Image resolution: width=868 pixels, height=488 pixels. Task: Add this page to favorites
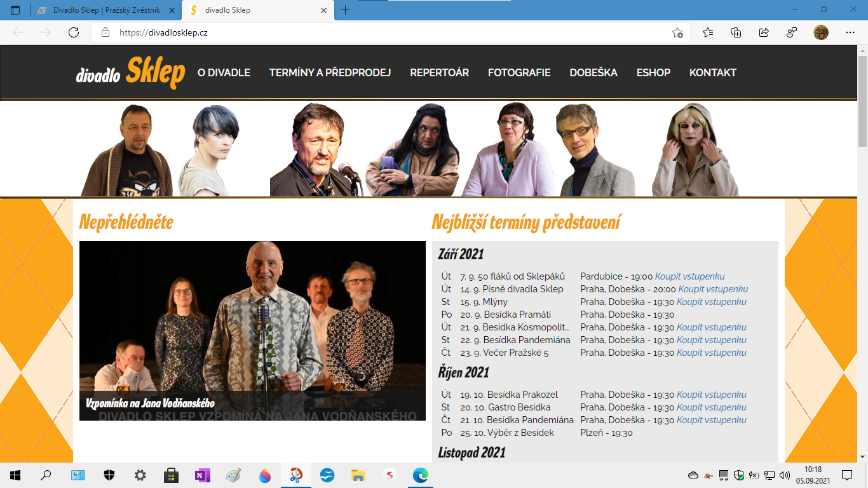[677, 32]
